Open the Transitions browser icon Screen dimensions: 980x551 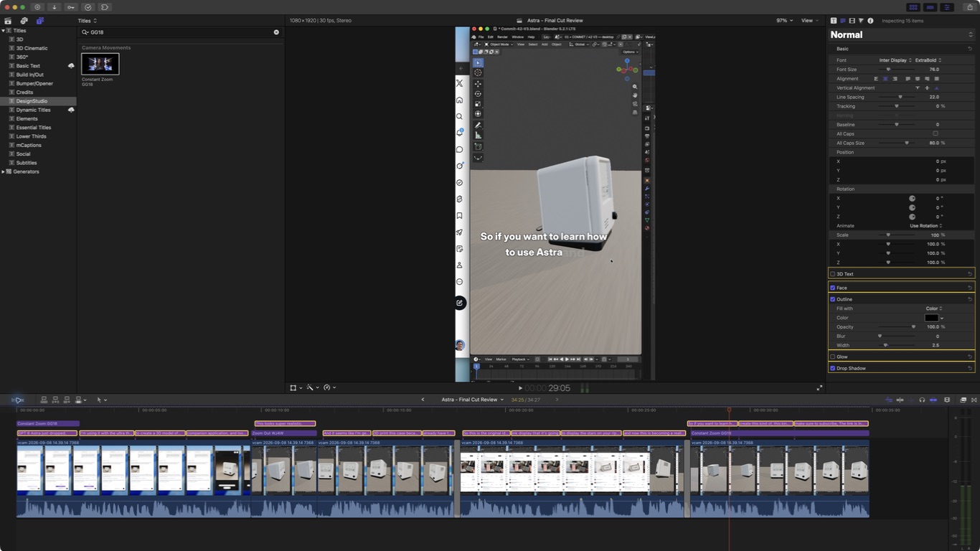click(x=973, y=400)
